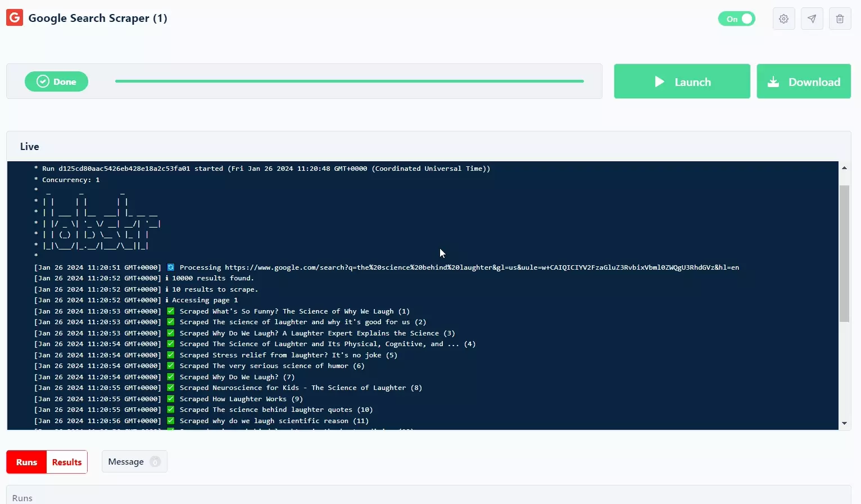861x504 pixels.
Task: Click the Send/share paper plane icon
Action: tap(812, 19)
